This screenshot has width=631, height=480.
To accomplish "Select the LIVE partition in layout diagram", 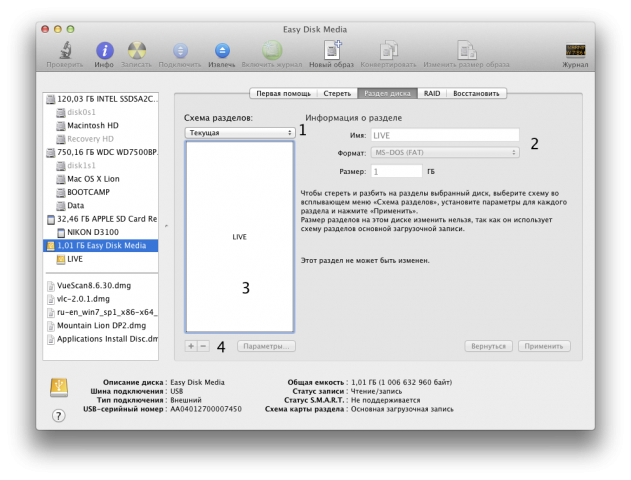I will point(239,237).
